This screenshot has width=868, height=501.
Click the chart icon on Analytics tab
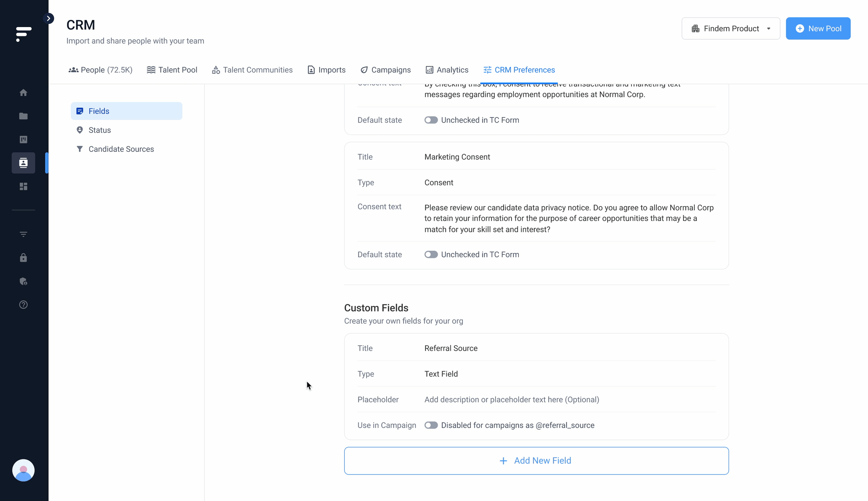pos(429,70)
